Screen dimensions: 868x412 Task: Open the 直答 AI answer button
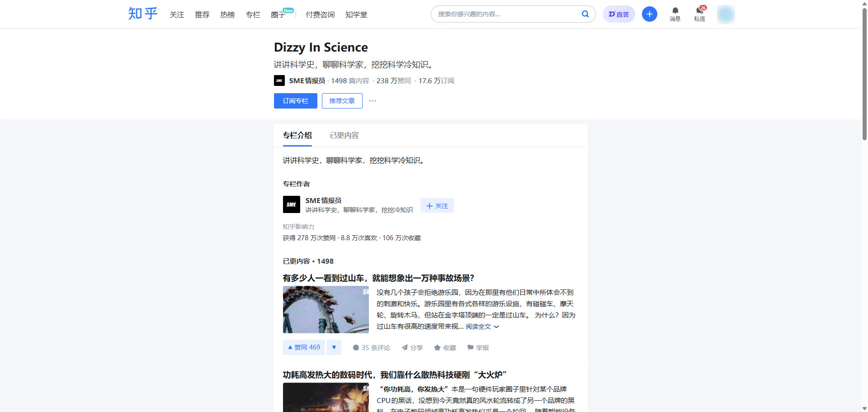(618, 14)
